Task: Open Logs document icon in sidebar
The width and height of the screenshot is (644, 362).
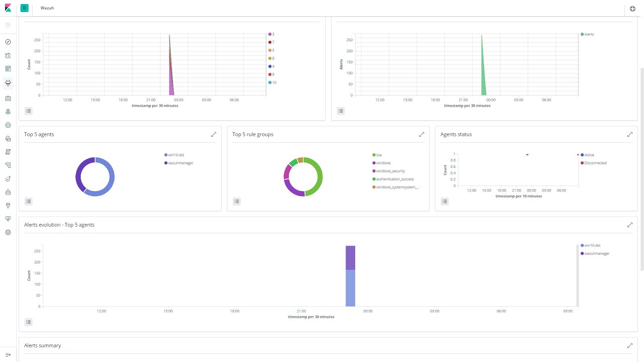Action: (8, 152)
